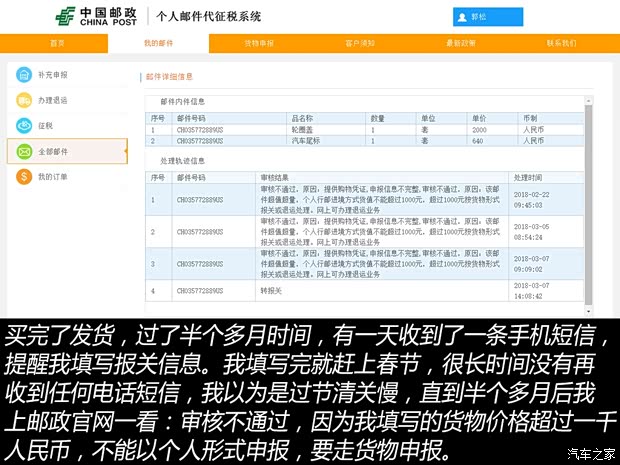View the 最新政策 tab
Viewport: 620px width, 465px height.
pos(461,43)
